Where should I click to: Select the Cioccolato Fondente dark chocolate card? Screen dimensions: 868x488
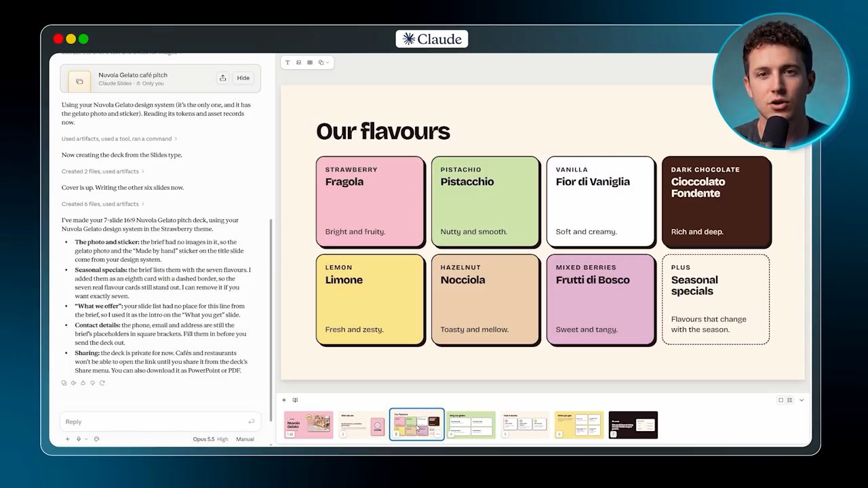[x=717, y=202]
